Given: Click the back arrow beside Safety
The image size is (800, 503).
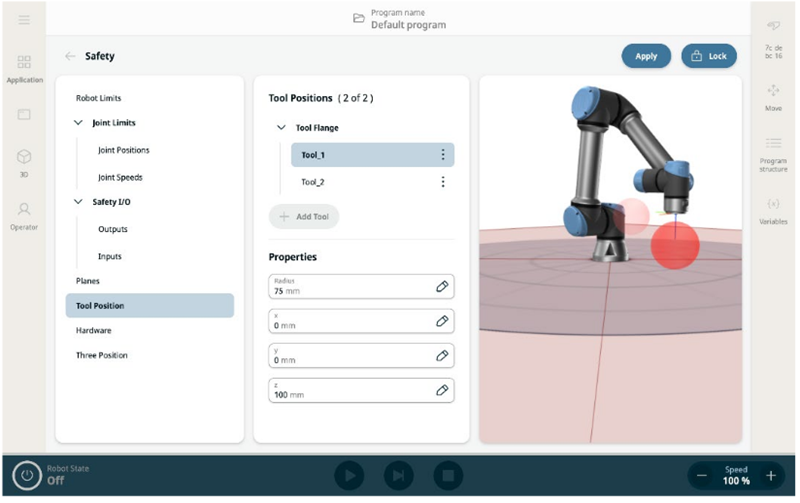Looking at the screenshot, I should [70, 57].
